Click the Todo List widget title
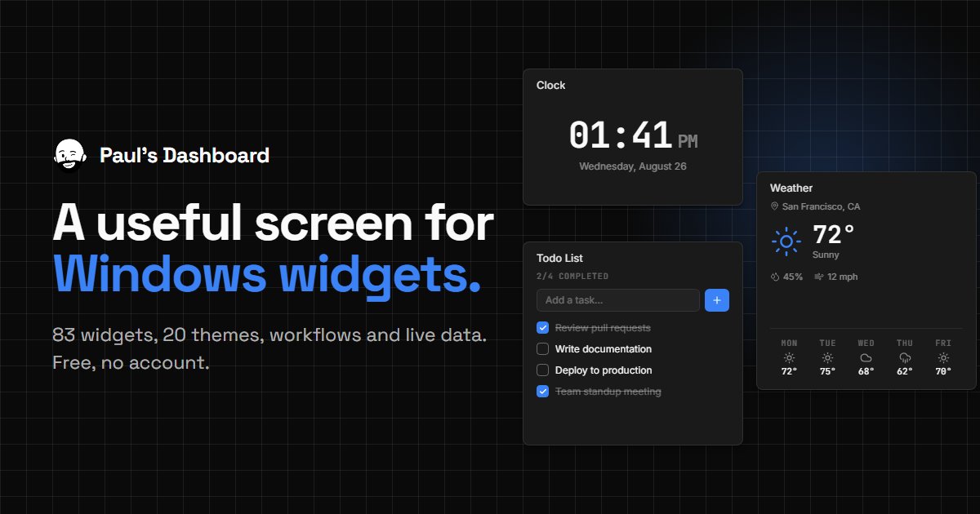Viewport: 980px width, 514px height. coord(559,258)
